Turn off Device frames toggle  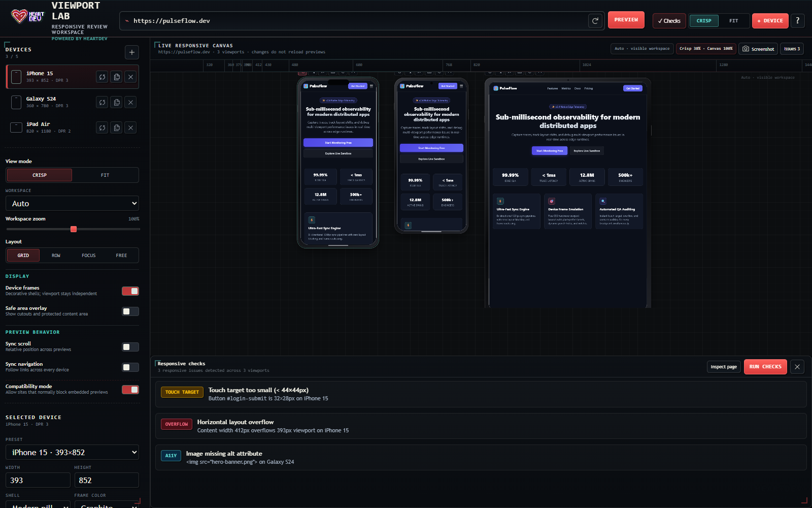tap(130, 291)
